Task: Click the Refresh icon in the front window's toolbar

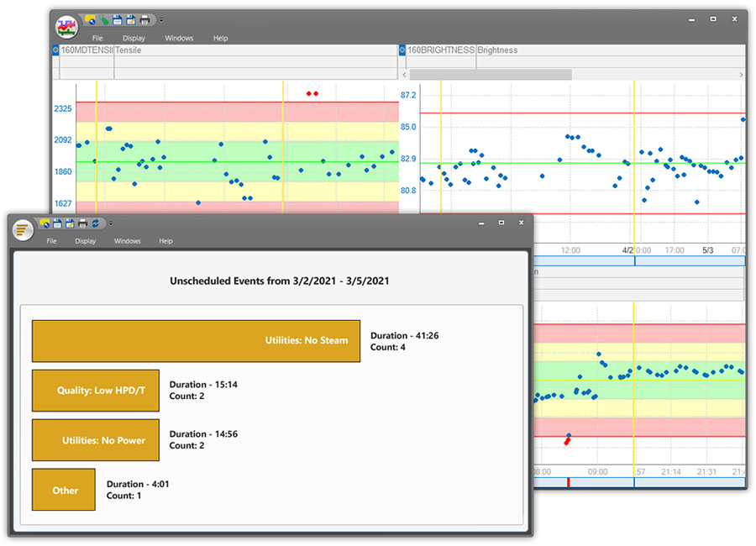Action: point(96,223)
